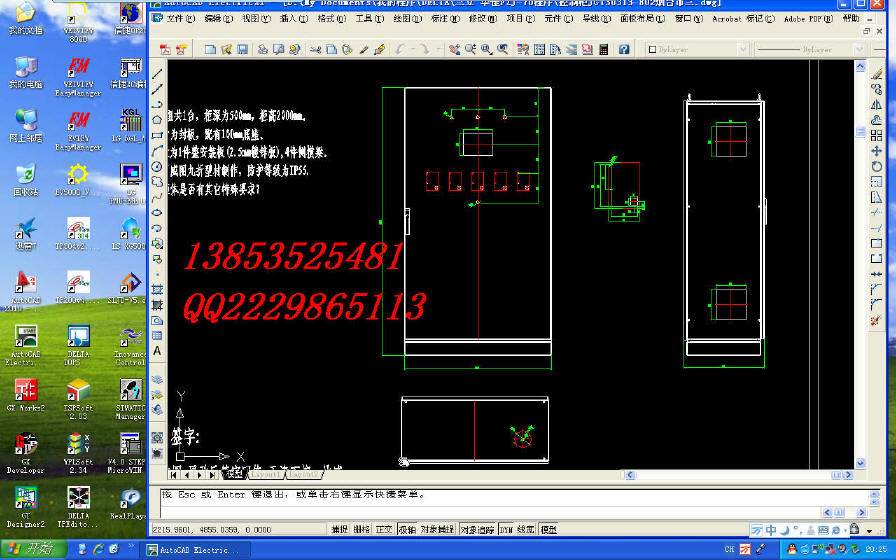Click the Undo arrow icon
This screenshot has height=560, width=896.
point(400,49)
